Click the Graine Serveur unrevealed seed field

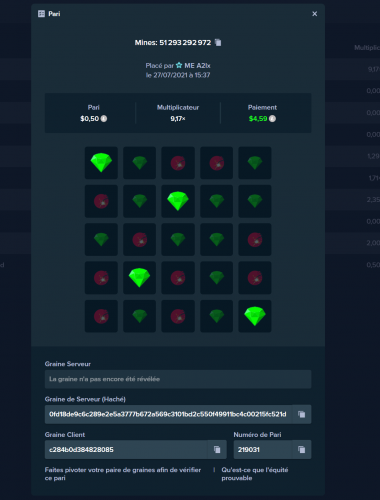(x=178, y=379)
